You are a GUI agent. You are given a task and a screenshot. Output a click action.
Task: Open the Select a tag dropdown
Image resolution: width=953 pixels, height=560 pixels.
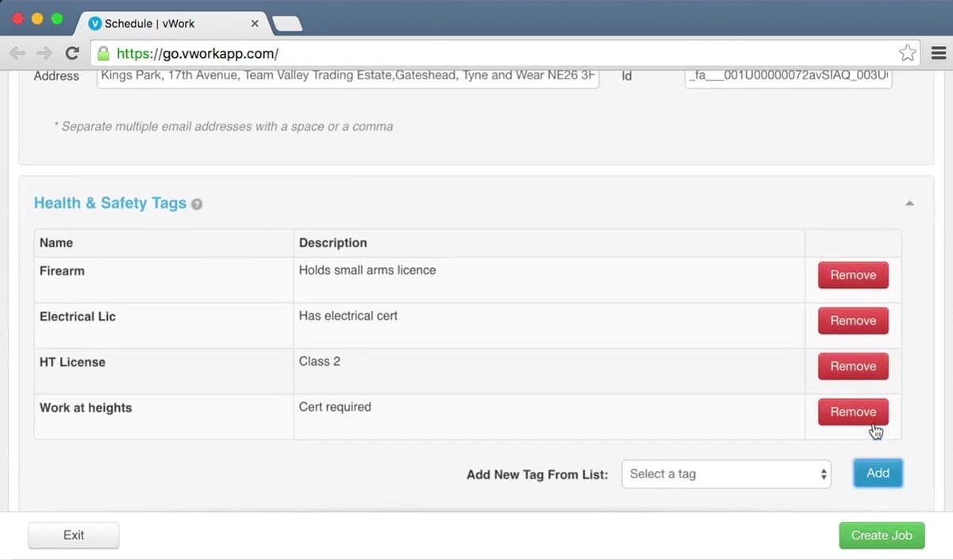725,473
